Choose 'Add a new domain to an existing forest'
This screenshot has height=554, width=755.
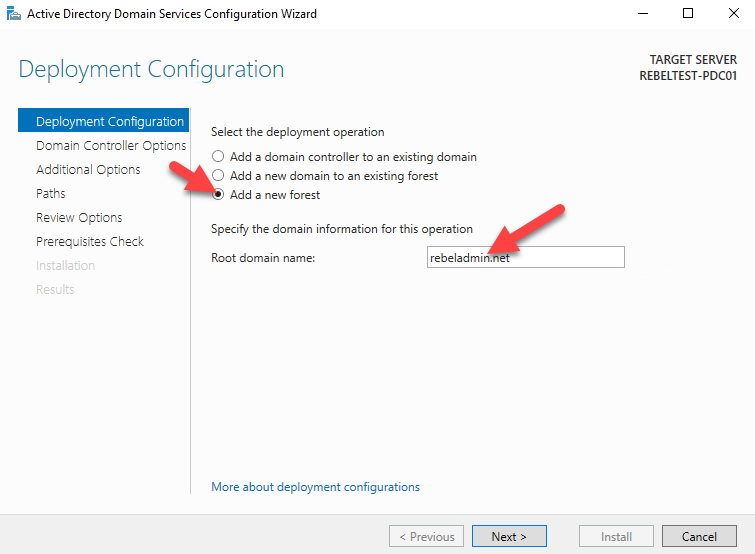(218, 176)
